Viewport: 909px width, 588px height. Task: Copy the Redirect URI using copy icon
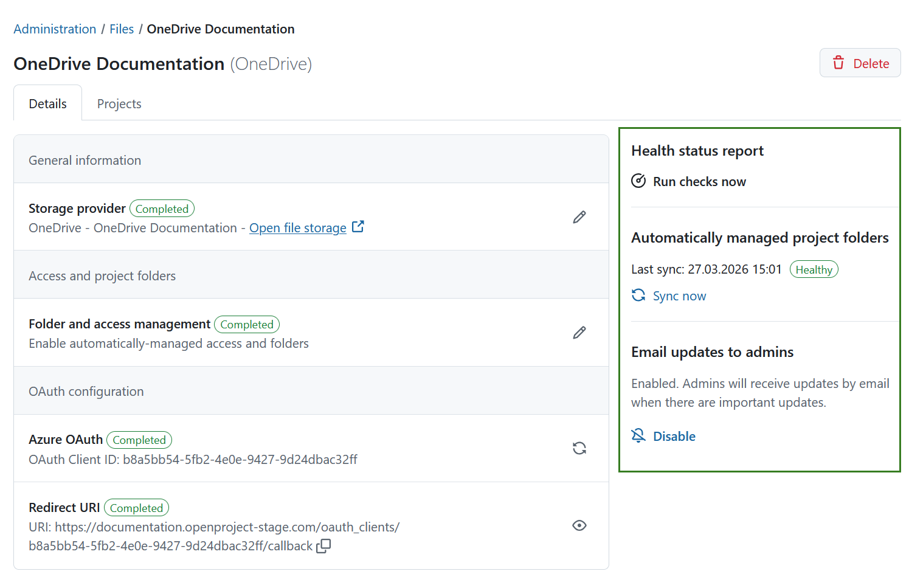coord(323,546)
